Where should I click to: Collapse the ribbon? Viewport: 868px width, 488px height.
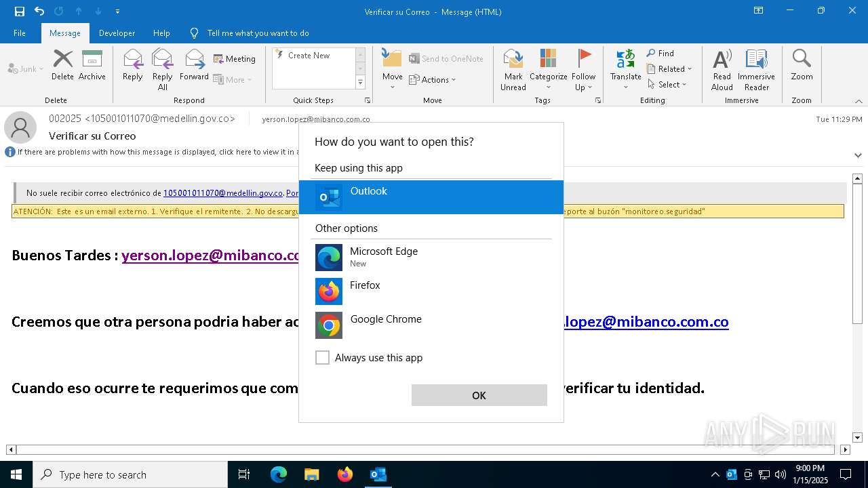click(858, 101)
